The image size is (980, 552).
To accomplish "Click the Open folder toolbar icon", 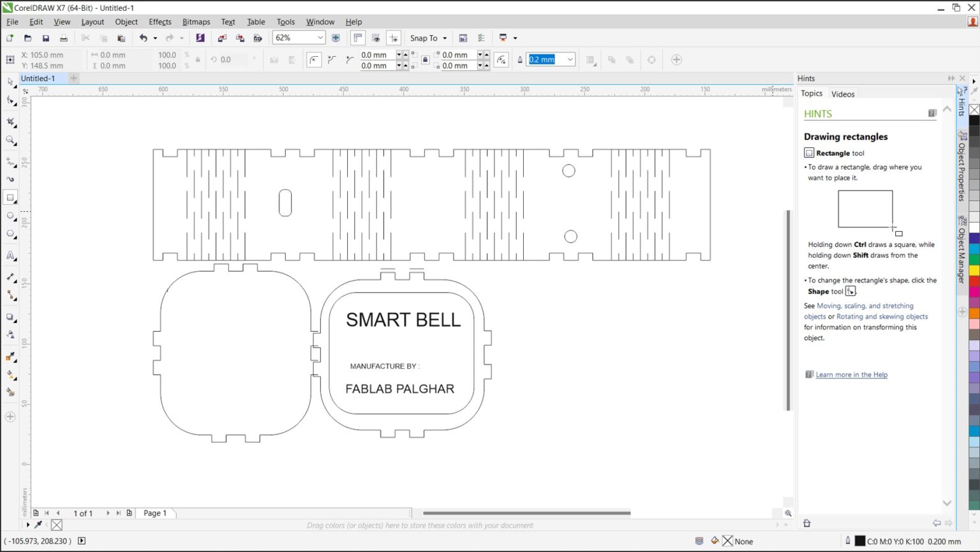I will coord(27,38).
